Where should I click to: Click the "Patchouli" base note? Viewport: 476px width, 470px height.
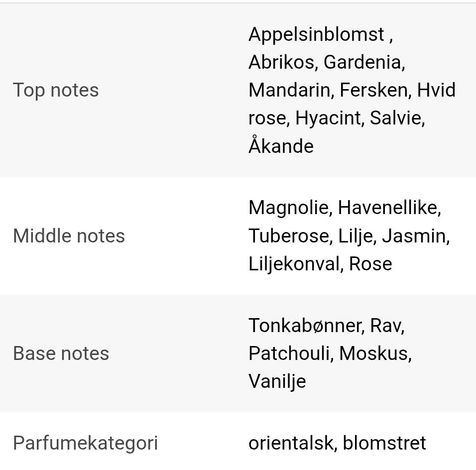pos(289,353)
